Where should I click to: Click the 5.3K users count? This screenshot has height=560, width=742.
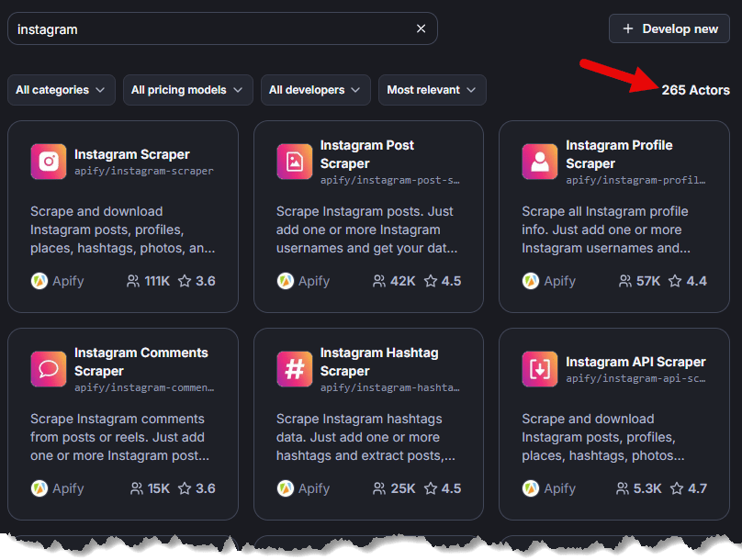tap(647, 488)
